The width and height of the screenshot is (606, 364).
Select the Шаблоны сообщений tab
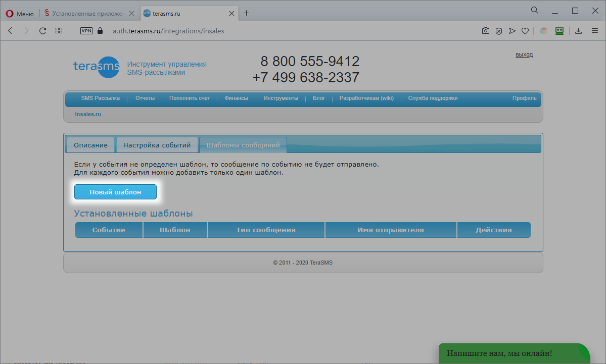243,145
